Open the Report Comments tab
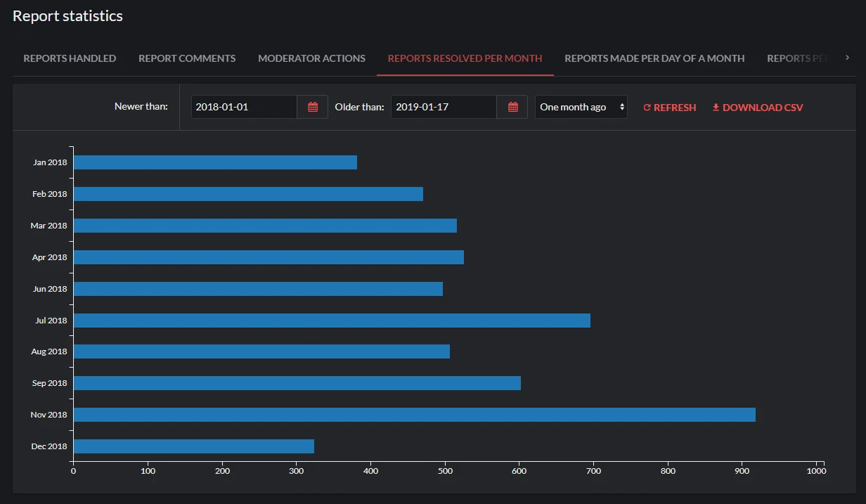This screenshot has width=866, height=504. [x=187, y=58]
